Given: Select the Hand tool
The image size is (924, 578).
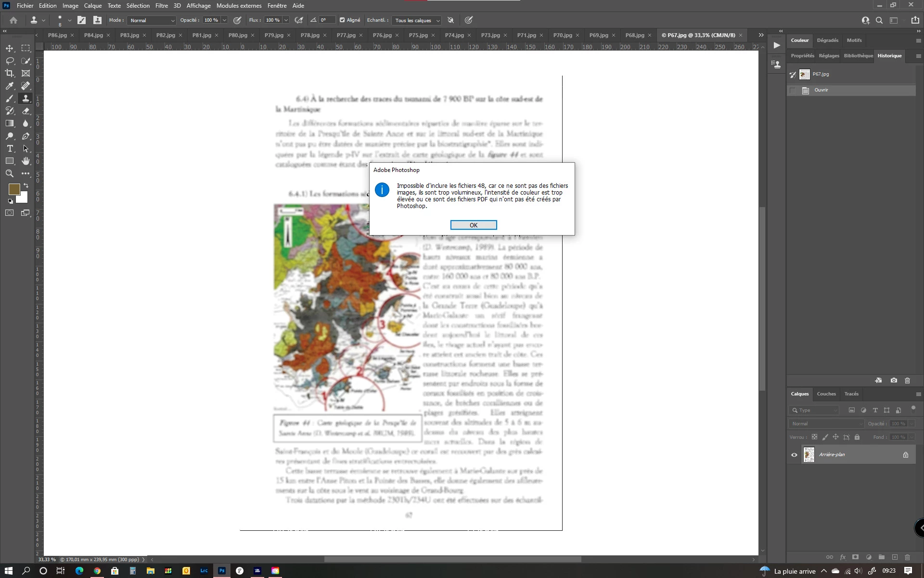Looking at the screenshot, I should [x=26, y=161].
